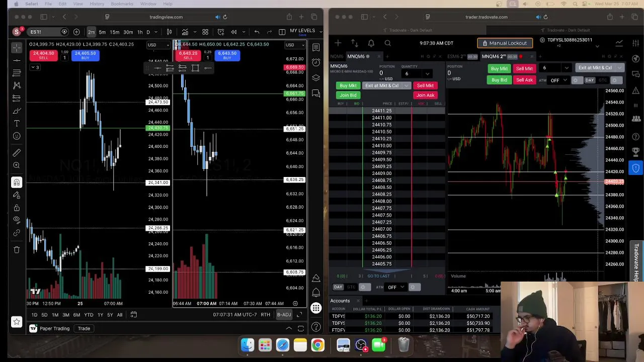Toggle lock all drawings in TradingView sidebar

click(17, 207)
